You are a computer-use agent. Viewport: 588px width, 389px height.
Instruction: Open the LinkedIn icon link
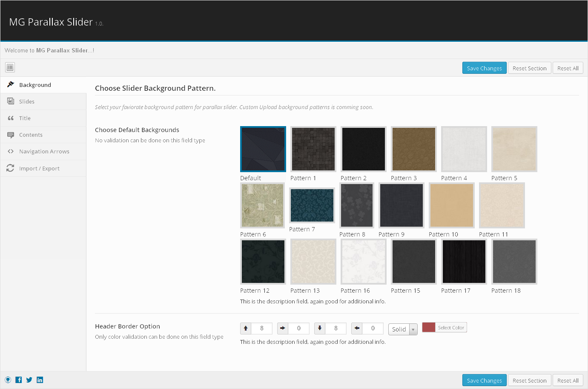pyautogui.click(x=40, y=380)
